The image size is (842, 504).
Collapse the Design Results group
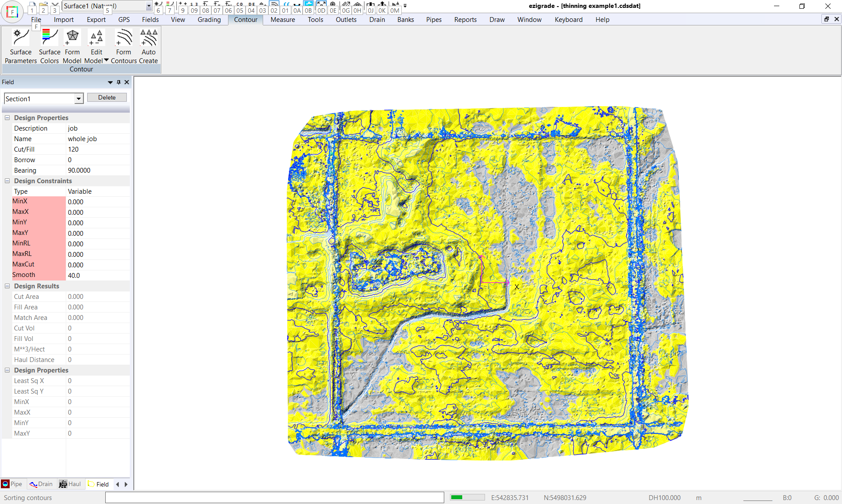point(7,286)
